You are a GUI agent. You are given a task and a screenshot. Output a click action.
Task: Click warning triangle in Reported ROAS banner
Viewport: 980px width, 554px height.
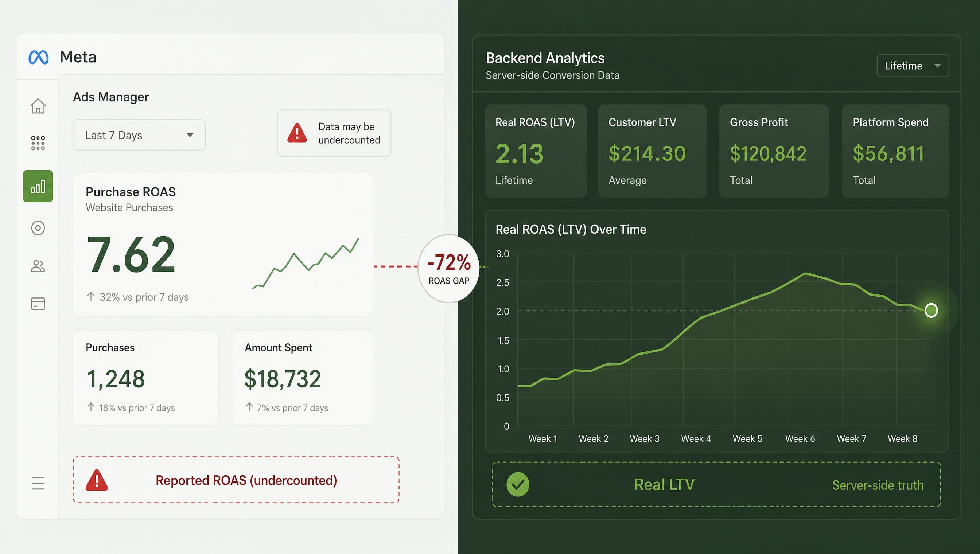(97, 480)
